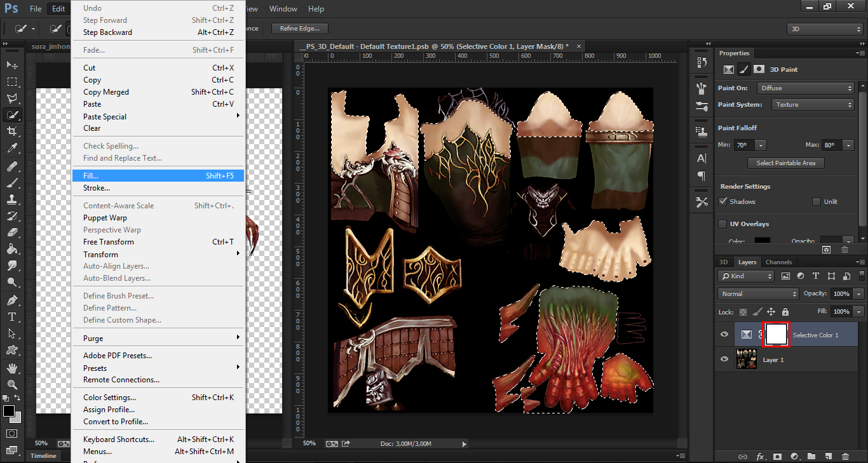The height and width of the screenshot is (463, 868).
Task: Switch to the Channels tab
Action: [778, 262]
